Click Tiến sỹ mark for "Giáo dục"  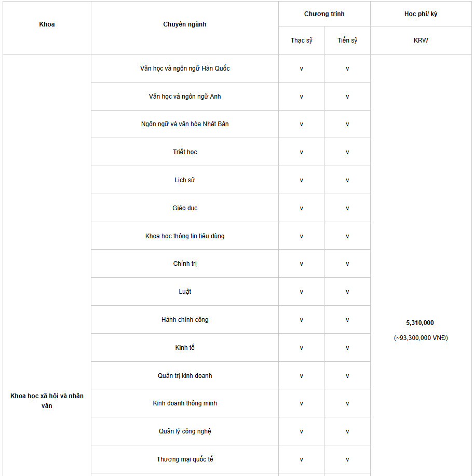point(347,208)
